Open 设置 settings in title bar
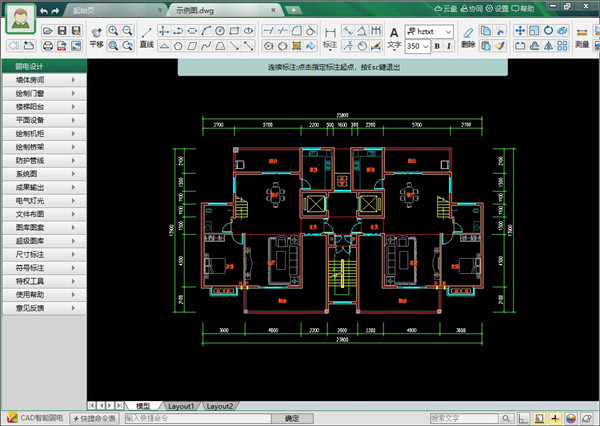600x426 pixels. point(550,8)
